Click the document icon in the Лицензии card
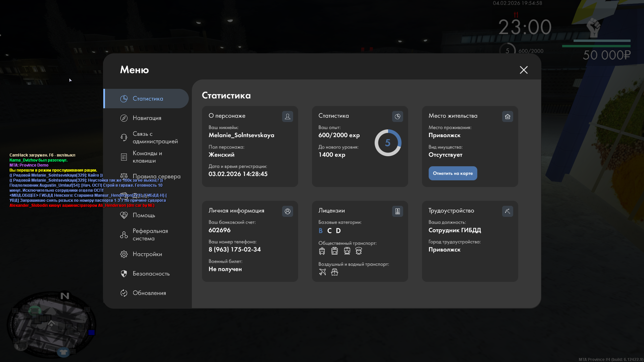Viewport: 644px width, 362px height. [x=397, y=211]
